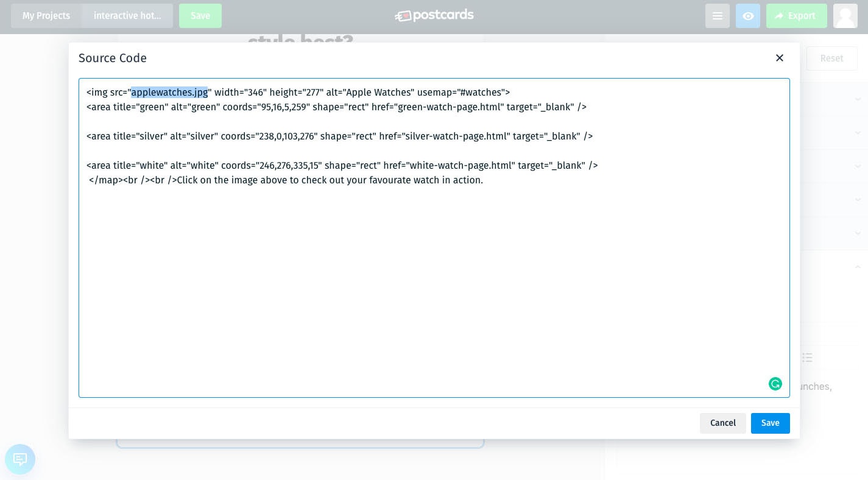Image resolution: width=868 pixels, height=480 pixels.
Task: Toggle preview with the eye icon
Action: click(748, 16)
